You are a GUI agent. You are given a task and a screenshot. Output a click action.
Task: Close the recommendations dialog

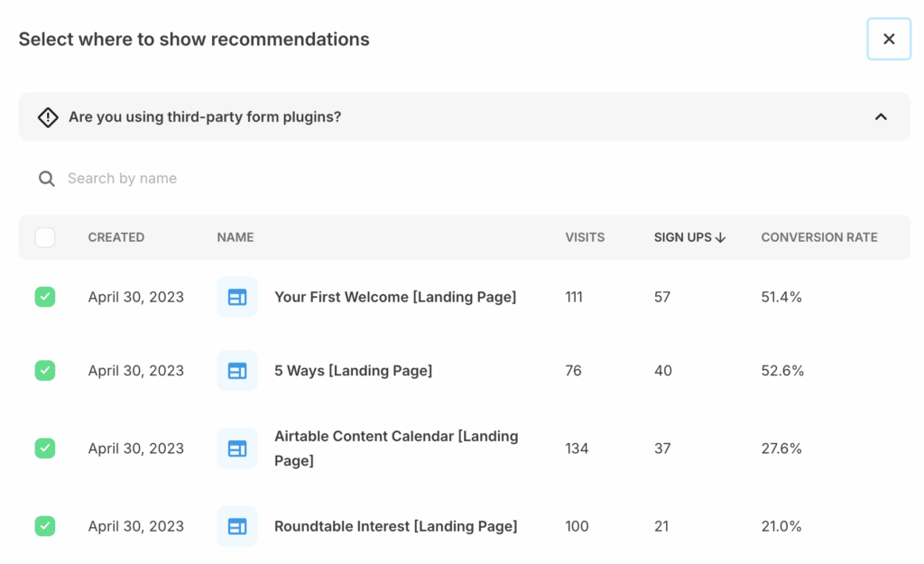tap(889, 39)
